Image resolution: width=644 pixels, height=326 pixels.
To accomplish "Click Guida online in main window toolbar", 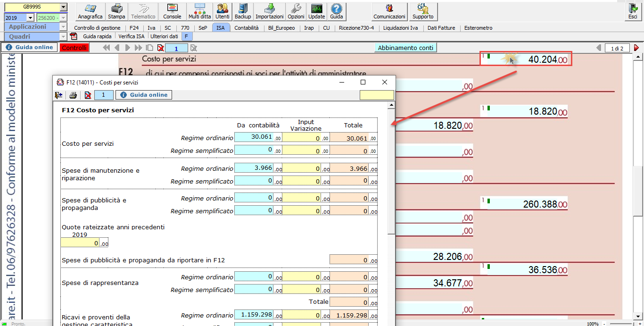I will point(29,48).
